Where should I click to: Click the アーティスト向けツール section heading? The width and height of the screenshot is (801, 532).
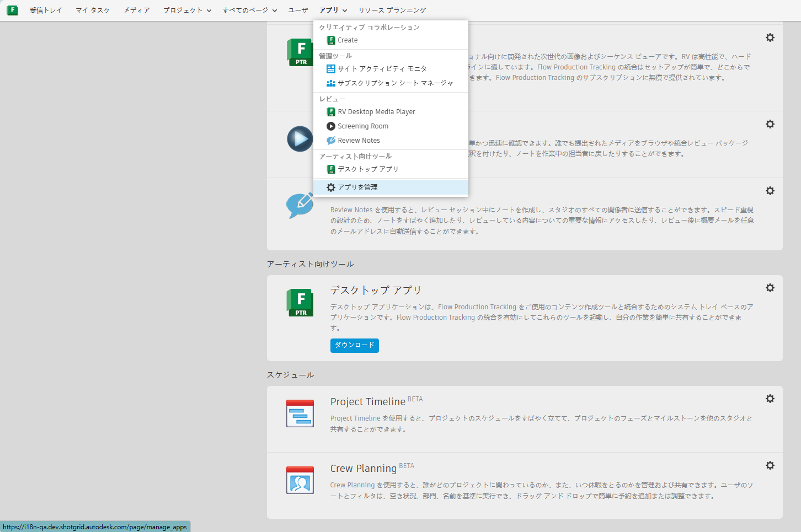311,264
